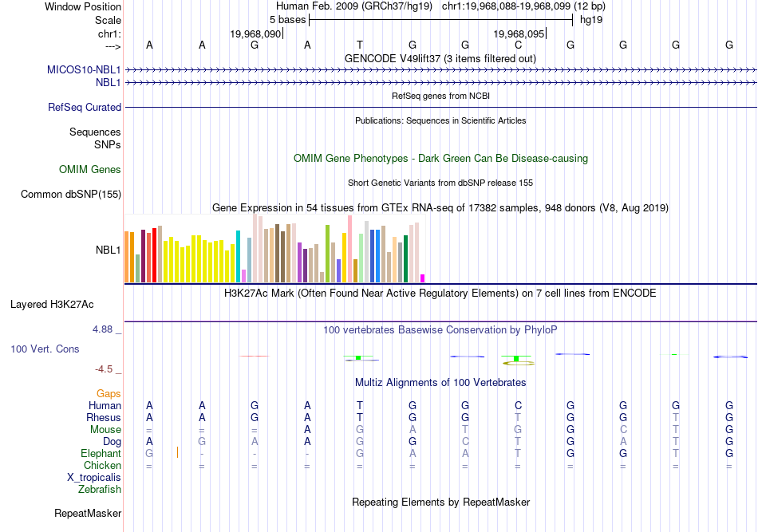The width and height of the screenshot is (758, 532).
Task: Click Publications: Sequences in Scientific Articles title
Action: [x=440, y=120]
